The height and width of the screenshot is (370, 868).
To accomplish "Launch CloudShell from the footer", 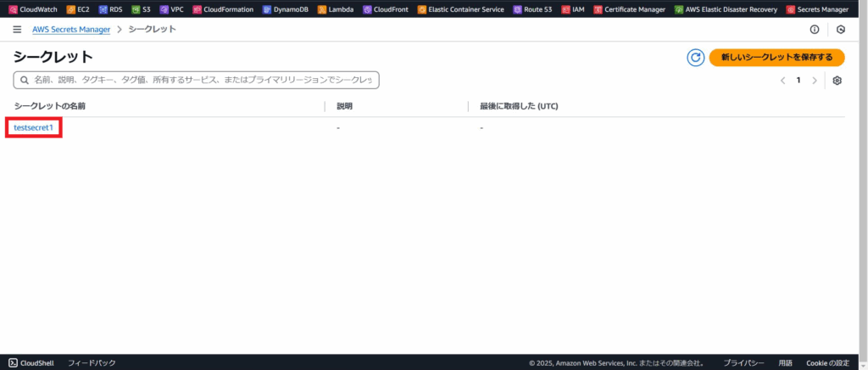I will pos(31,362).
